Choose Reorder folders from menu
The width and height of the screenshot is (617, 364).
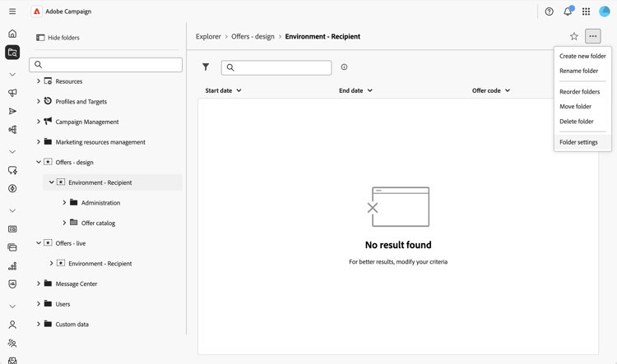click(582, 91)
